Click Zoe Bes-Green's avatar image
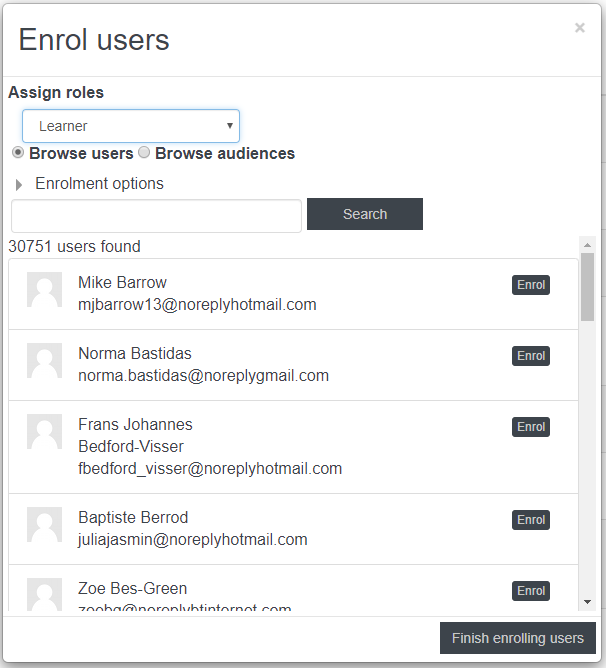The height and width of the screenshot is (668, 606). click(x=44, y=595)
